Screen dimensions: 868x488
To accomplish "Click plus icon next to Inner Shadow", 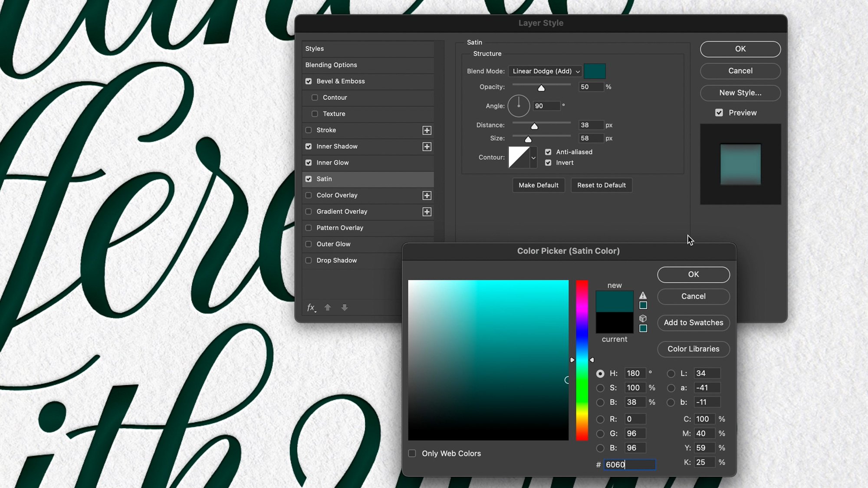I will coord(427,147).
